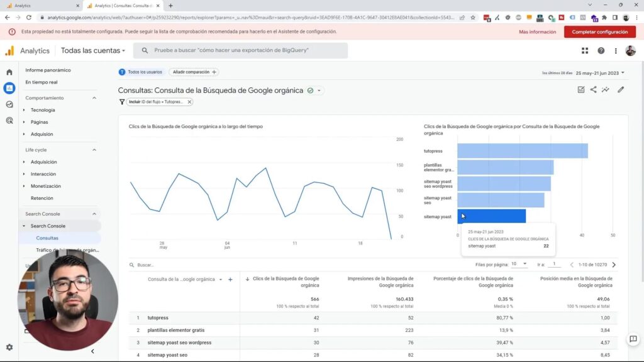The height and width of the screenshot is (362, 644).
Task: Click the browser address bar URL
Action: click(x=250, y=18)
